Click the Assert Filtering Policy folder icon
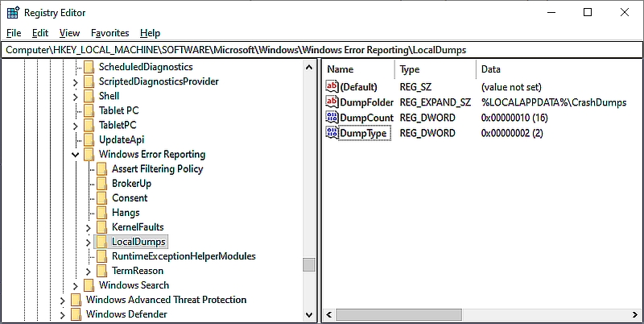 [x=102, y=169]
